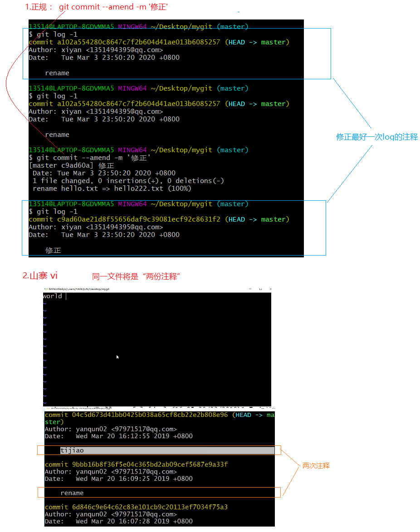Click the red note '同一文件将是“两份注释”'
Viewport: 420px width, 532px height.
[136, 276]
